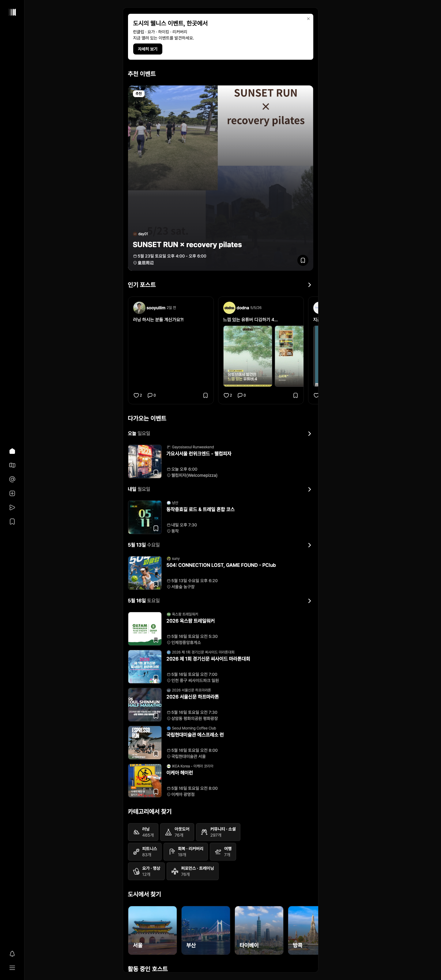Expand 5월 16일 토요일 events arrow
This screenshot has height=980, width=441.
pyautogui.click(x=309, y=601)
